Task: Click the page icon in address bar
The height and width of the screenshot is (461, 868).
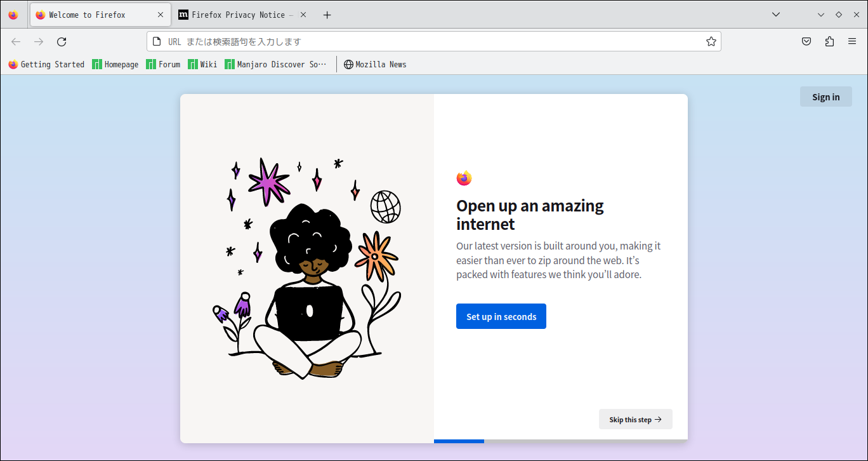Action: [x=157, y=42]
